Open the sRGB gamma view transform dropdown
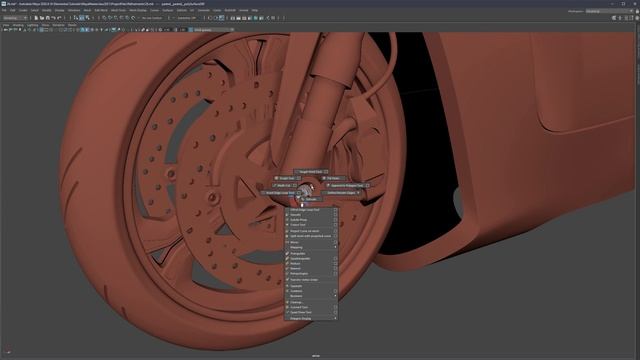This screenshot has height=360, width=640. 213,29
